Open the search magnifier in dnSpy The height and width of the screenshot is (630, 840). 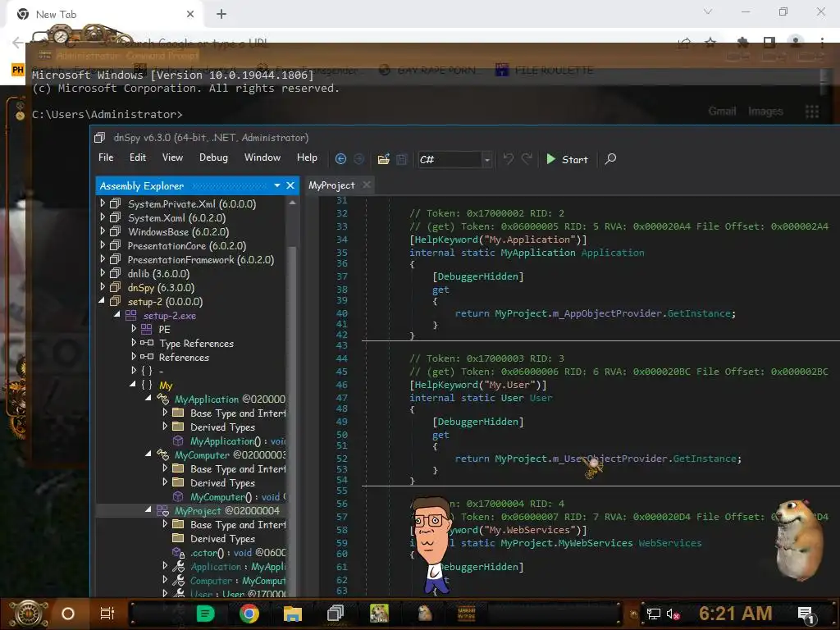610,159
